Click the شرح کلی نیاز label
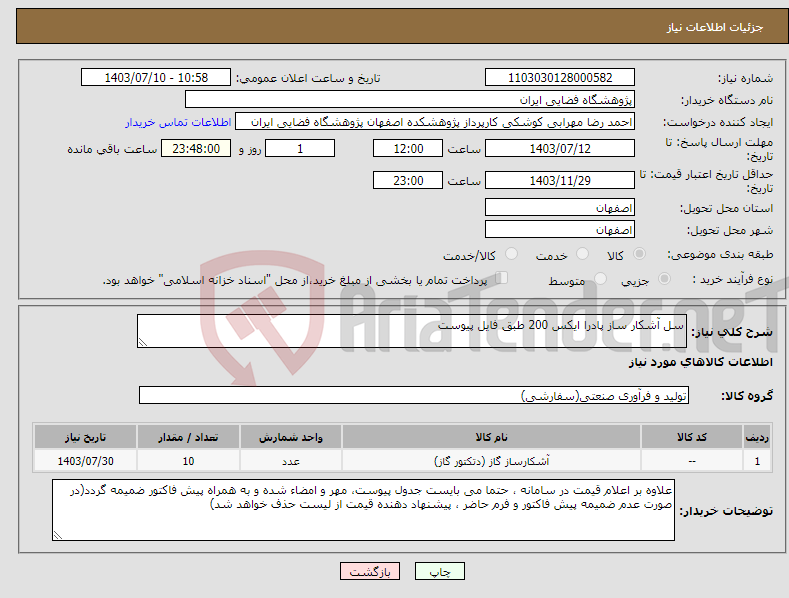Screen dimensions: 789x598 732,332
